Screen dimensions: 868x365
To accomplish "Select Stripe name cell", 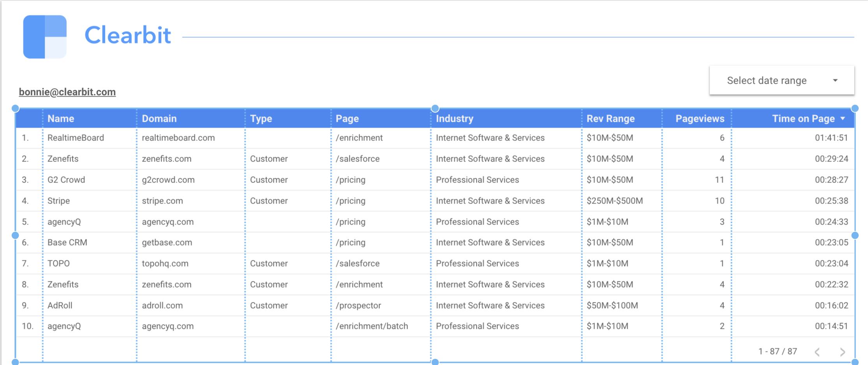I will pyautogui.click(x=58, y=201).
